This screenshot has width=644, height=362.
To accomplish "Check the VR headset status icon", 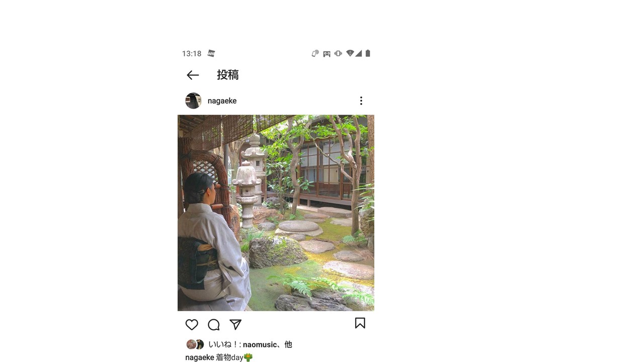I will tap(327, 54).
